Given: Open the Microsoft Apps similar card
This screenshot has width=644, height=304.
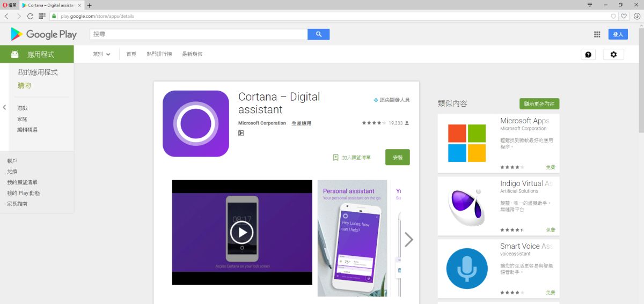Looking at the screenshot, I should [x=499, y=143].
